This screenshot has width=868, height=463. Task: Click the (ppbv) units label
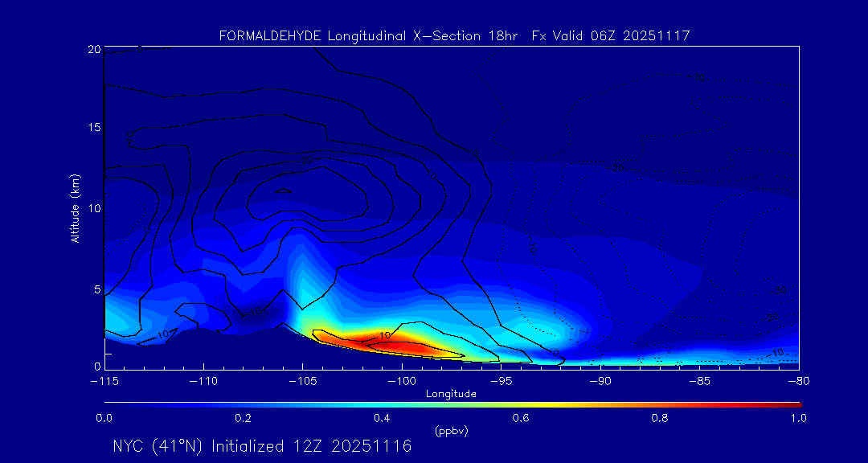pyautogui.click(x=451, y=432)
